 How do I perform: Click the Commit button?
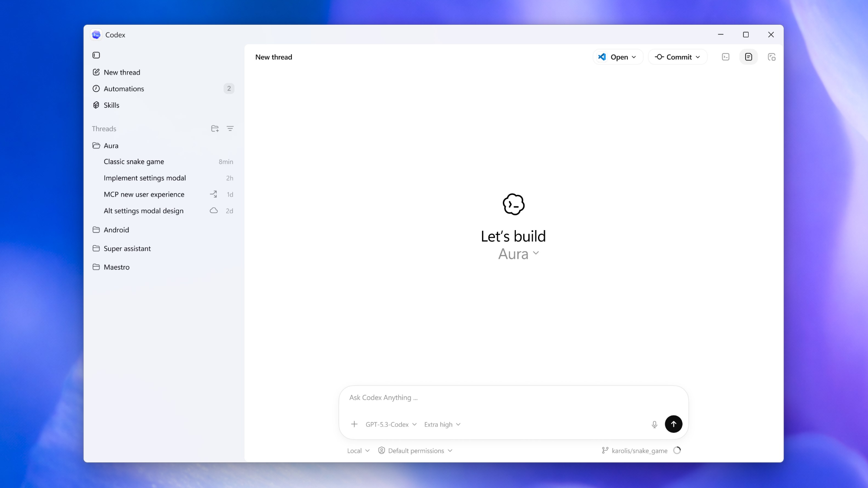677,57
